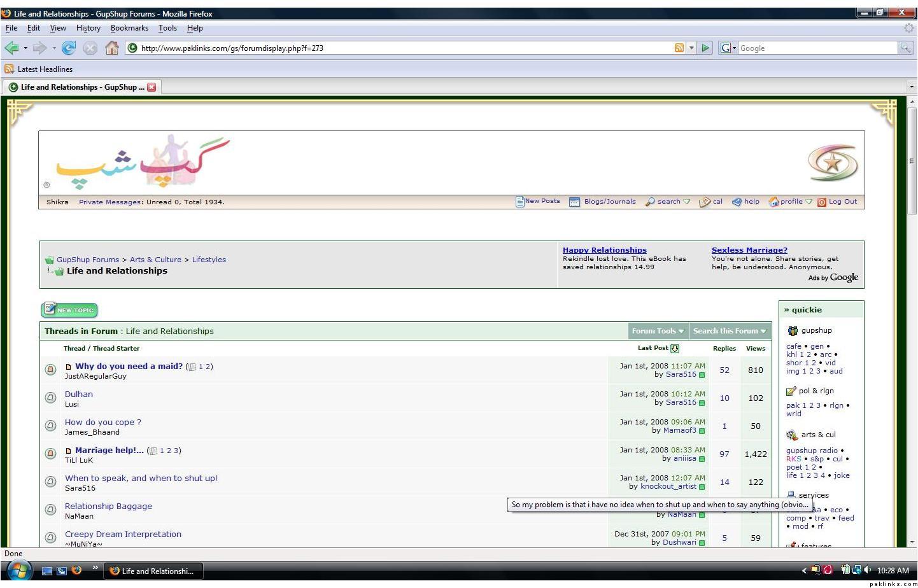Click inside the URL address field
The height and width of the screenshot is (588, 918).
(401, 48)
